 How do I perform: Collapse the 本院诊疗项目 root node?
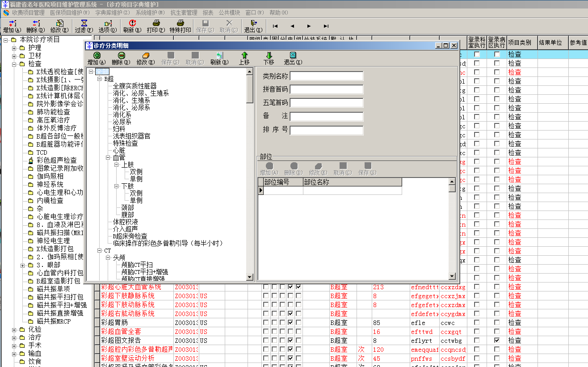tap(6, 40)
